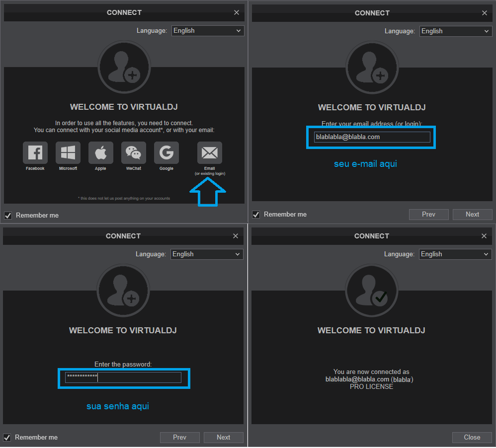The height and width of the screenshot is (448, 496).
Task: Open Language dropdown in social login dialog
Action: (x=208, y=31)
